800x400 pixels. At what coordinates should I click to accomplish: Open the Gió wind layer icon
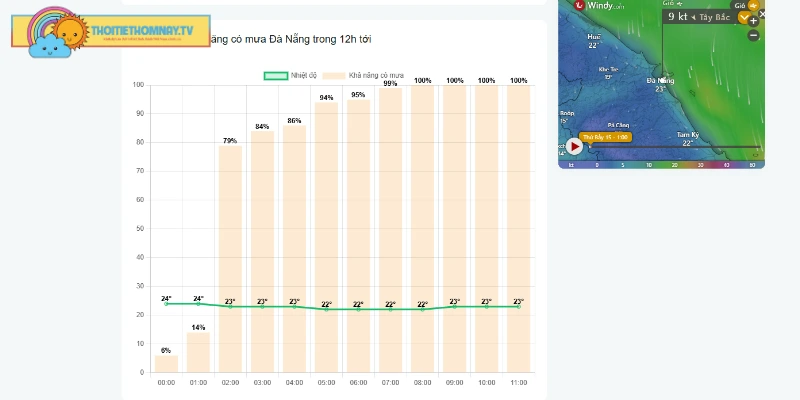754,6
